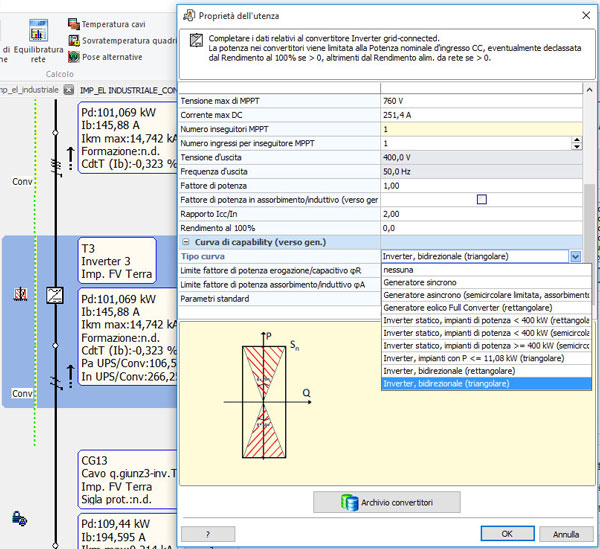
Task: Choose 'Inverter, bidirezionale (rettangolare)' option
Action: [486, 371]
